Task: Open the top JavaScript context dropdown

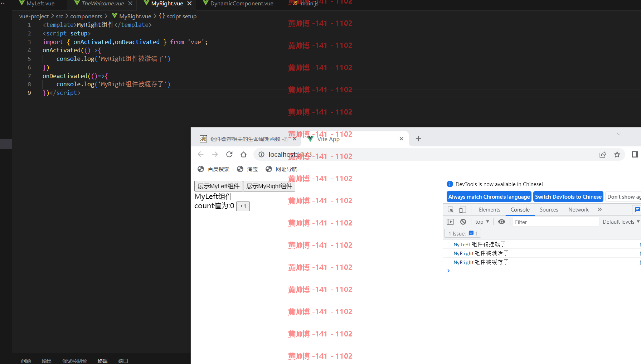Action: [x=482, y=222]
